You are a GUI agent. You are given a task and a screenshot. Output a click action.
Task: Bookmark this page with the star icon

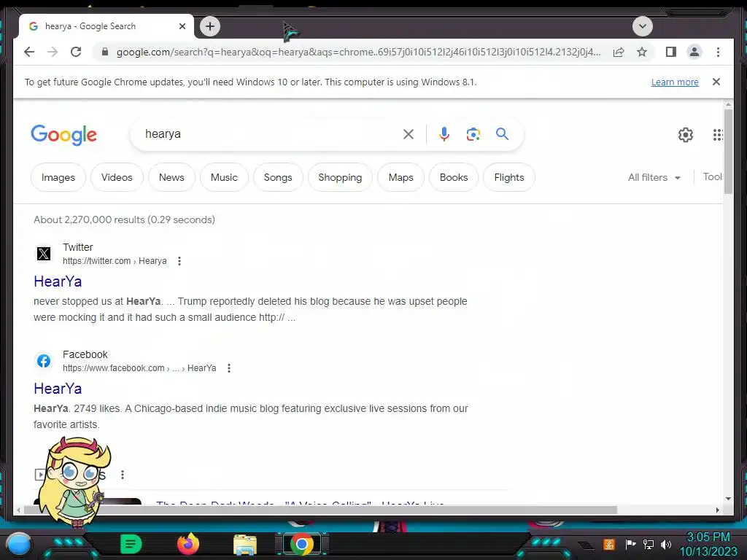coord(642,52)
